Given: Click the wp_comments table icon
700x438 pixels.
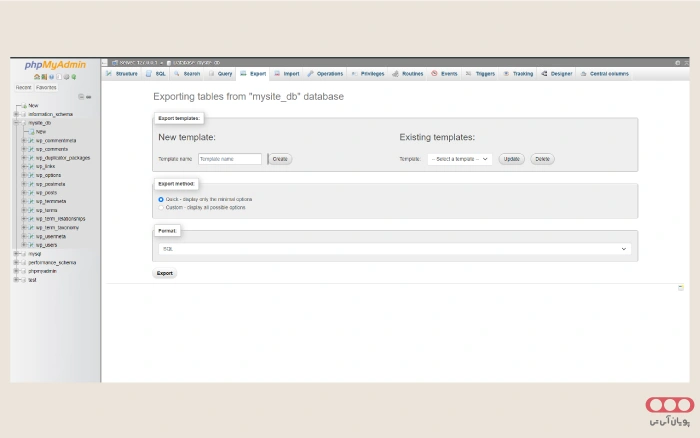Looking at the screenshot, I should [31, 149].
